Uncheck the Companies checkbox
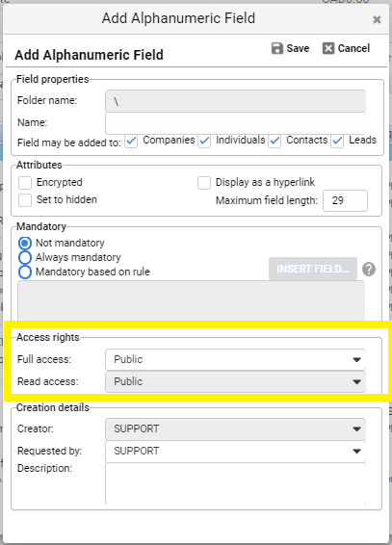This screenshot has width=392, height=545. [131, 142]
